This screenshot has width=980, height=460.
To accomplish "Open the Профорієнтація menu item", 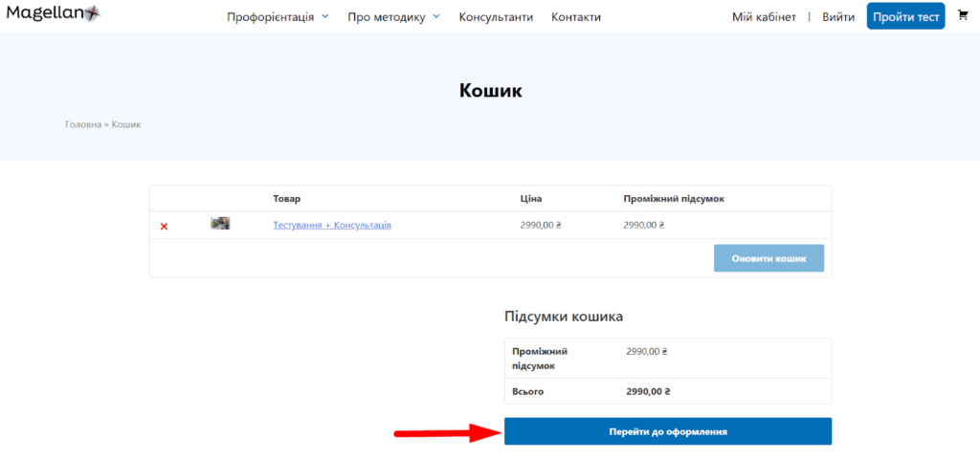I will [270, 17].
